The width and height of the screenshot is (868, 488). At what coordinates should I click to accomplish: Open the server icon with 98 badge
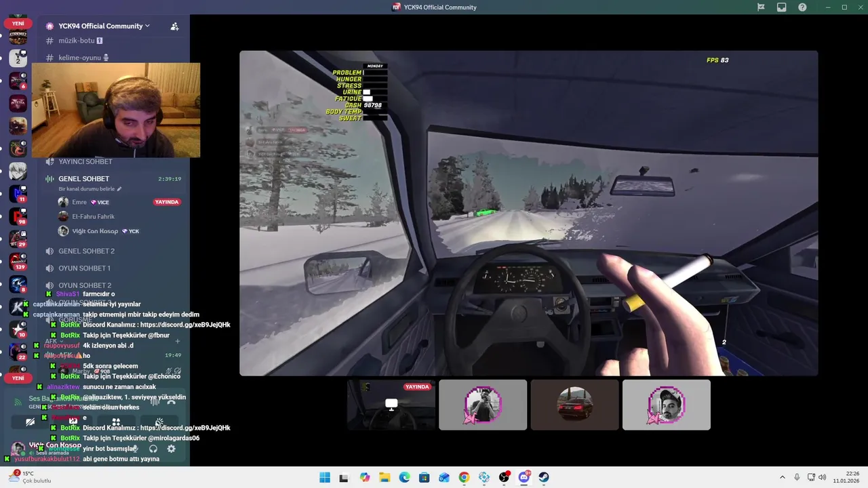[x=18, y=217]
